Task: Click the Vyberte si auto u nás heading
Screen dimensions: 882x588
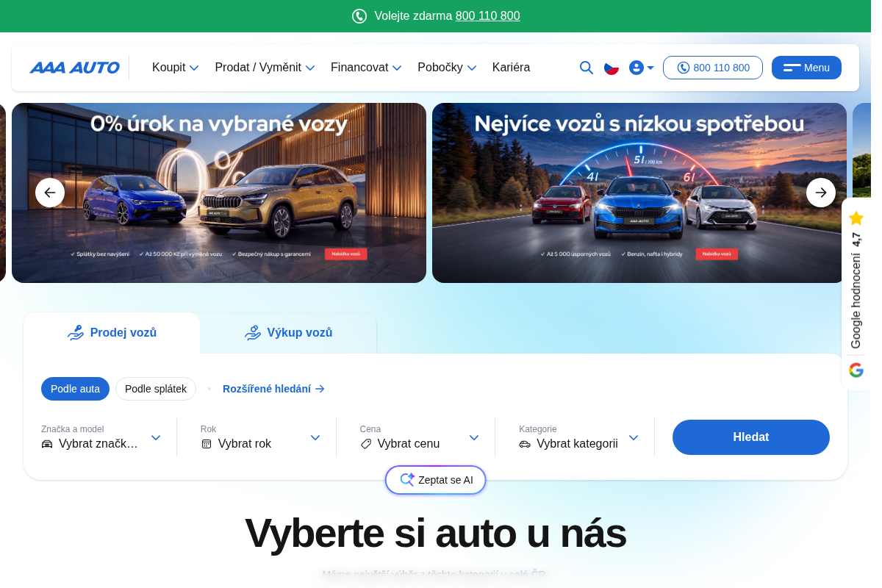Action: pos(436,533)
